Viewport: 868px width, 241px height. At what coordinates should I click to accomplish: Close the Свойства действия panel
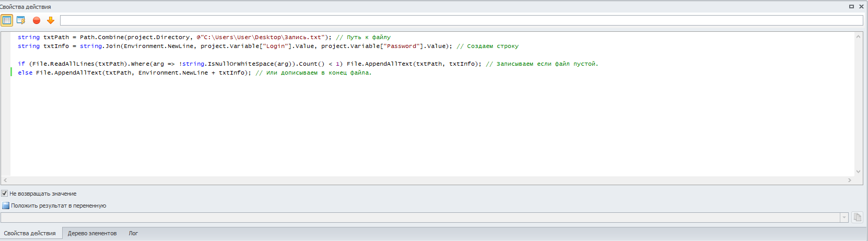[861, 7]
